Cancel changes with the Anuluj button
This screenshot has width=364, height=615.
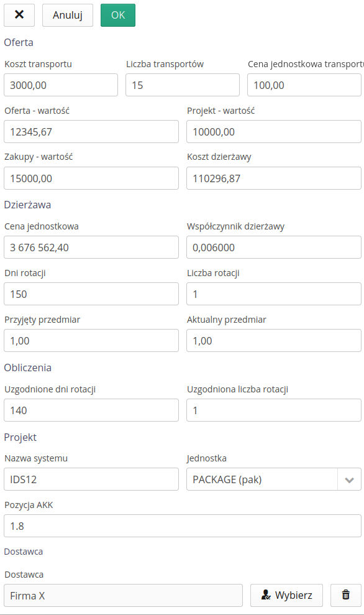coord(67,16)
